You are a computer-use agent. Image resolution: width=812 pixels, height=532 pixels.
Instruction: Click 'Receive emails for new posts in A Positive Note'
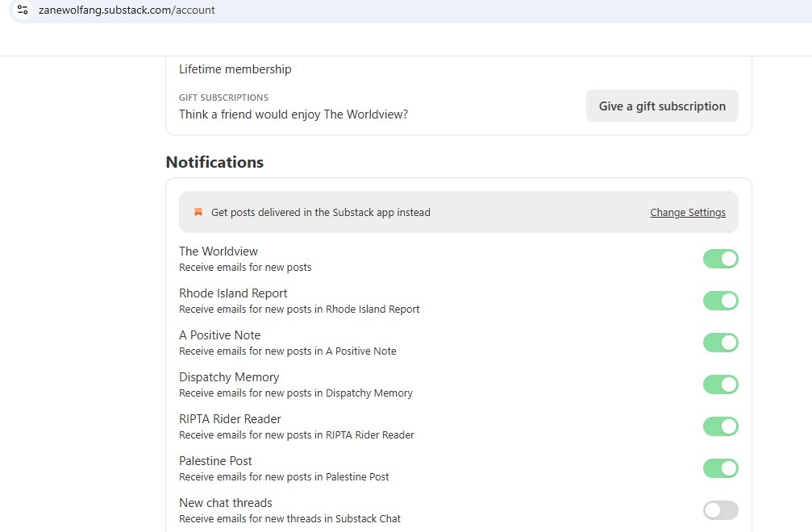point(287,351)
